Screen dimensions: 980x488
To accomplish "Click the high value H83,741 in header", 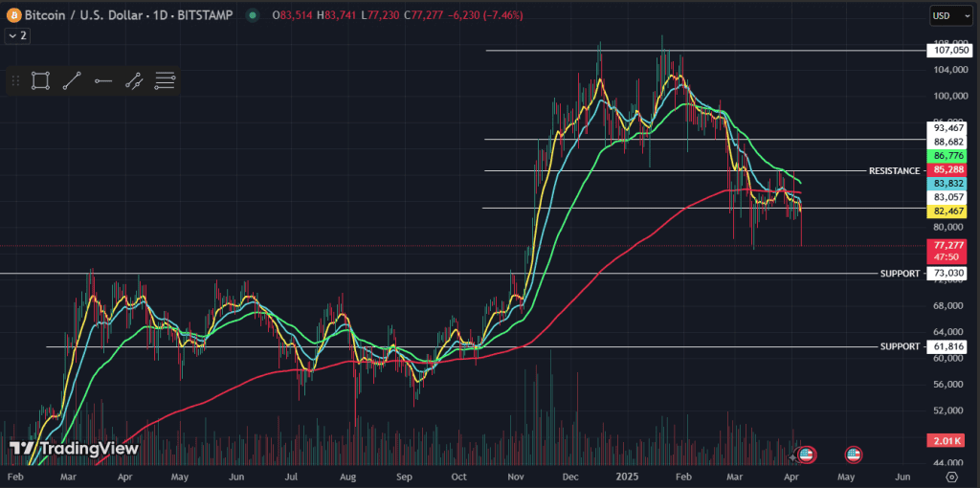I will click(x=338, y=15).
